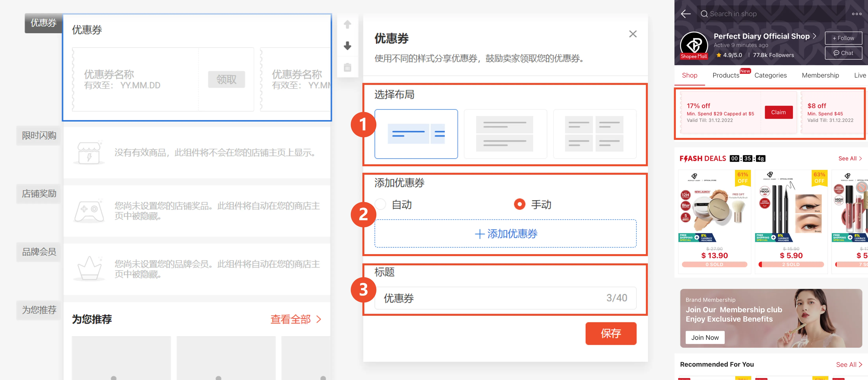Screen dimensions: 868x380
Task: Claim the 17% off voucher
Action: (778, 112)
